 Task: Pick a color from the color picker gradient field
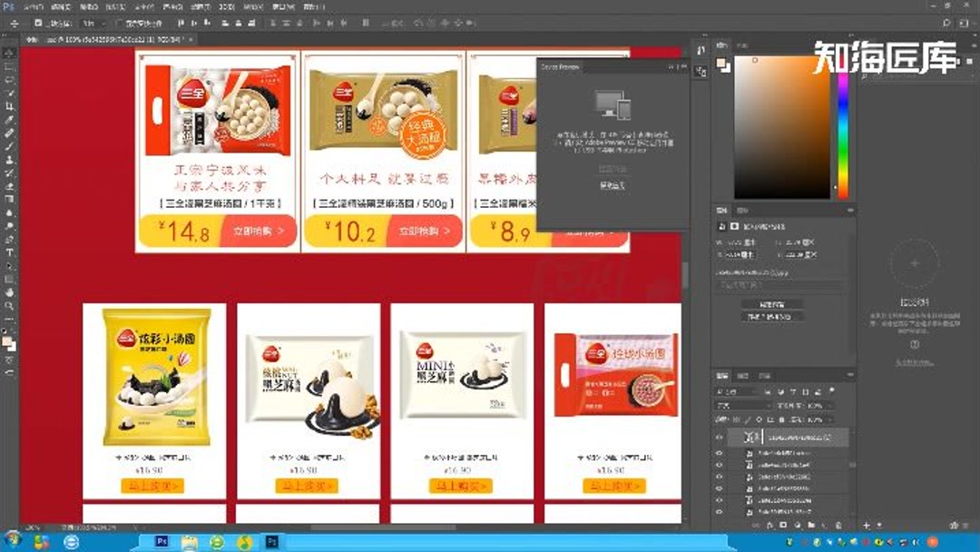[780, 127]
